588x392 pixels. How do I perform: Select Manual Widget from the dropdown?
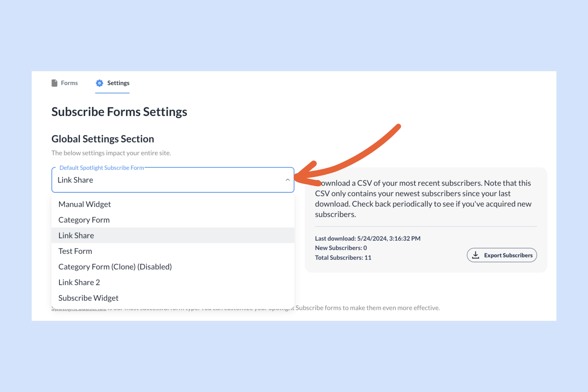[x=84, y=204]
